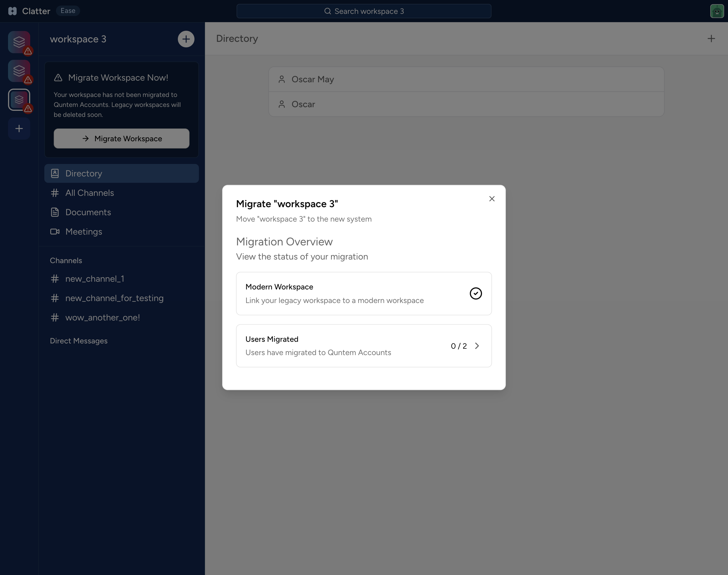Add a new workspace with plus
Screen dimensions: 728x575
coord(19,129)
